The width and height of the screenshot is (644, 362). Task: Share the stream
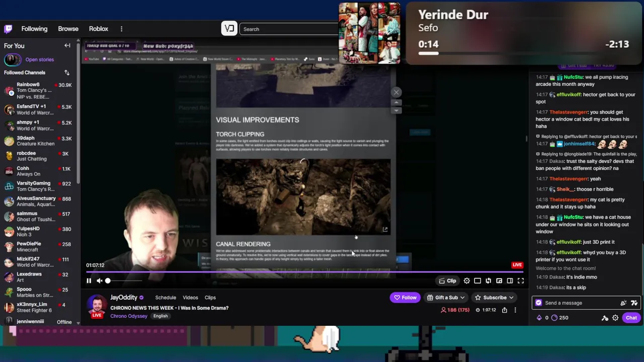504,310
